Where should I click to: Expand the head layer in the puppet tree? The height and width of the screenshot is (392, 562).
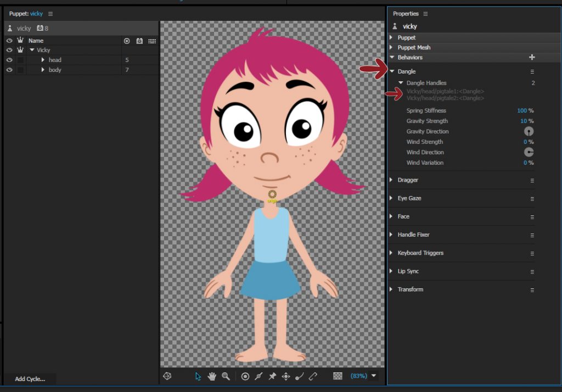(x=43, y=59)
